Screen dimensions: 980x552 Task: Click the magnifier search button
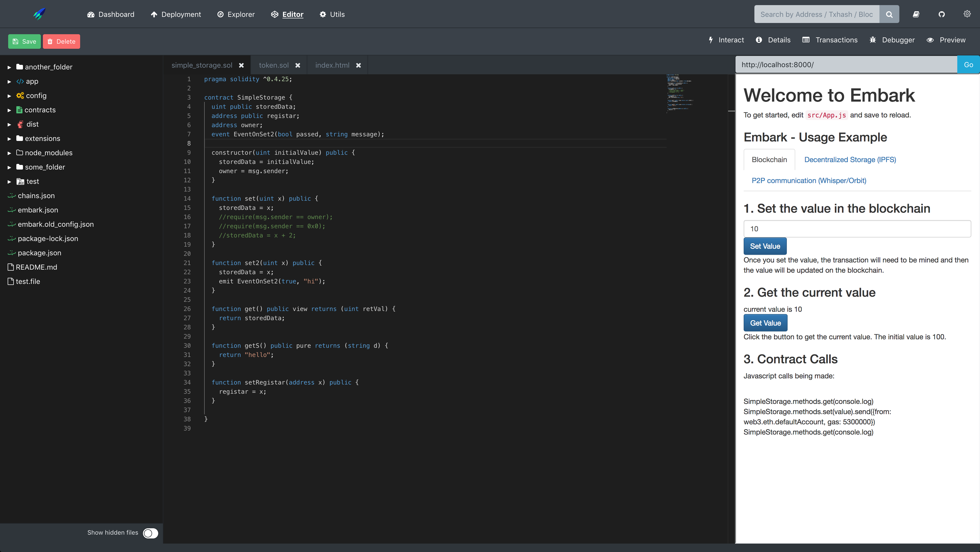coord(889,14)
